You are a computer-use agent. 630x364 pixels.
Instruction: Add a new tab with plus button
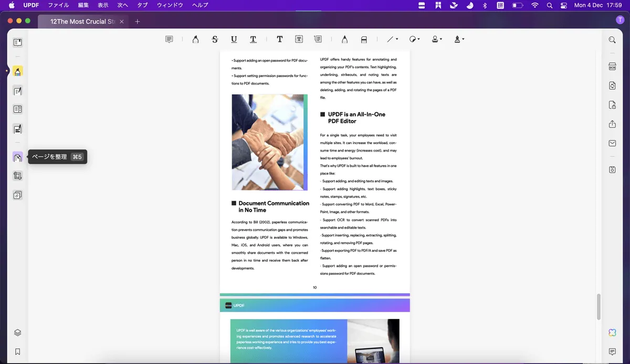coord(138,22)
